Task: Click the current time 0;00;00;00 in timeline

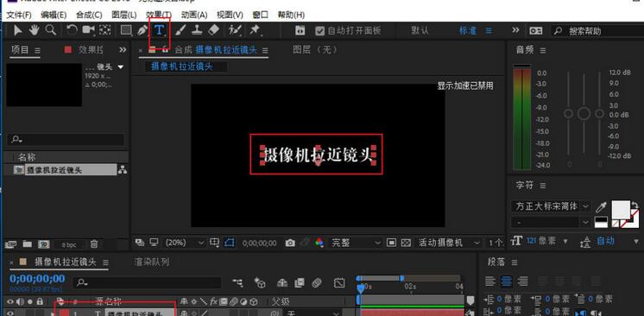Action: tap(37, 279)
